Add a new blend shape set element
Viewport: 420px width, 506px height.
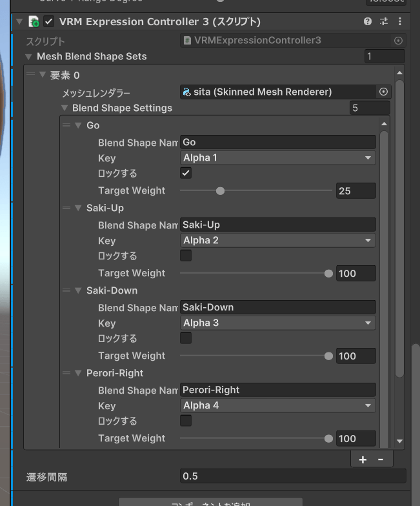[x=363, y=460]
